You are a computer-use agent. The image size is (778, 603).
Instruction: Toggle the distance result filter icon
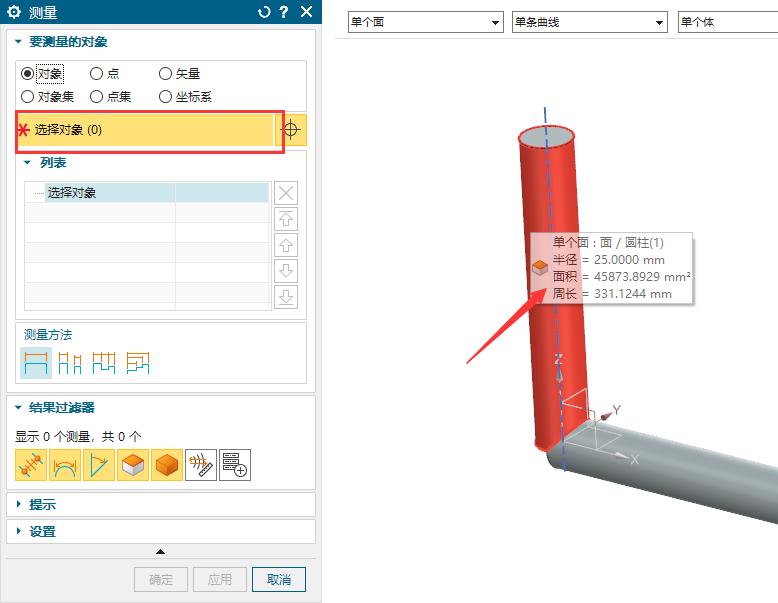click(32, 466)
